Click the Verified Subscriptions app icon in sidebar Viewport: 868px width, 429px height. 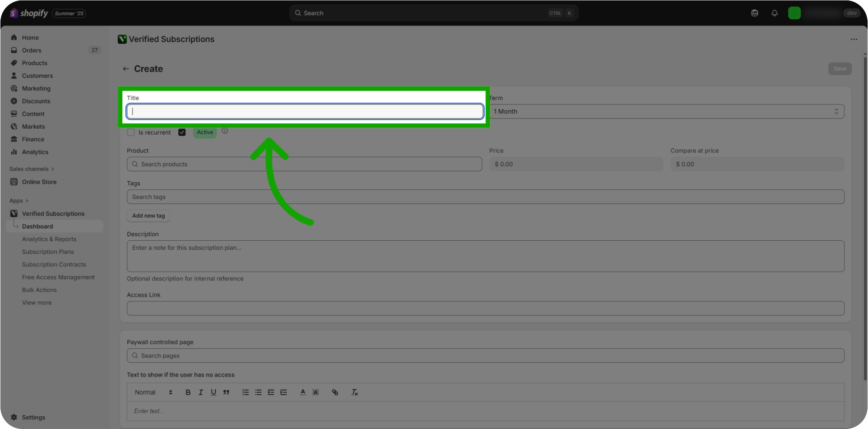pos(14,214)
